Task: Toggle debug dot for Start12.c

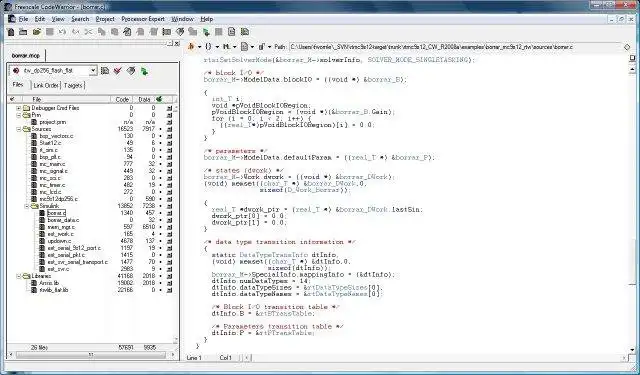Action: click(x=160, y=143)
